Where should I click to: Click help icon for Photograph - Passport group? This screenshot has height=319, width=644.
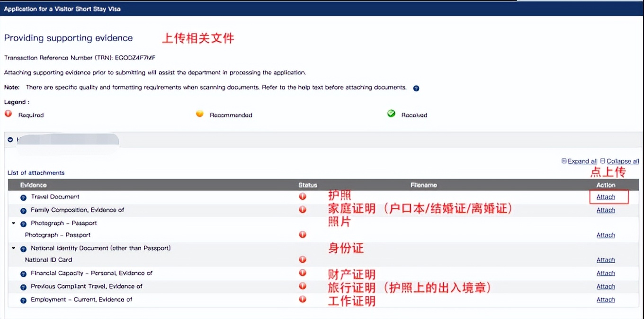click(x=23, y=224)
